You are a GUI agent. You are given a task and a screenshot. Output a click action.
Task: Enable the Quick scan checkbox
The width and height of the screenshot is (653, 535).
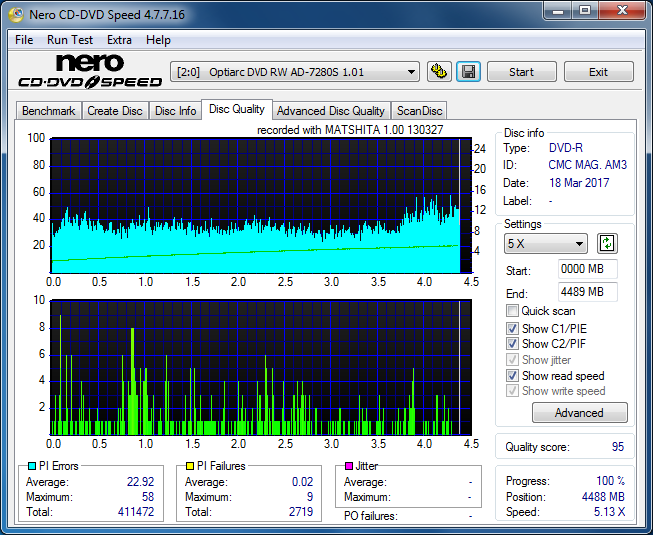coord(512,311)
